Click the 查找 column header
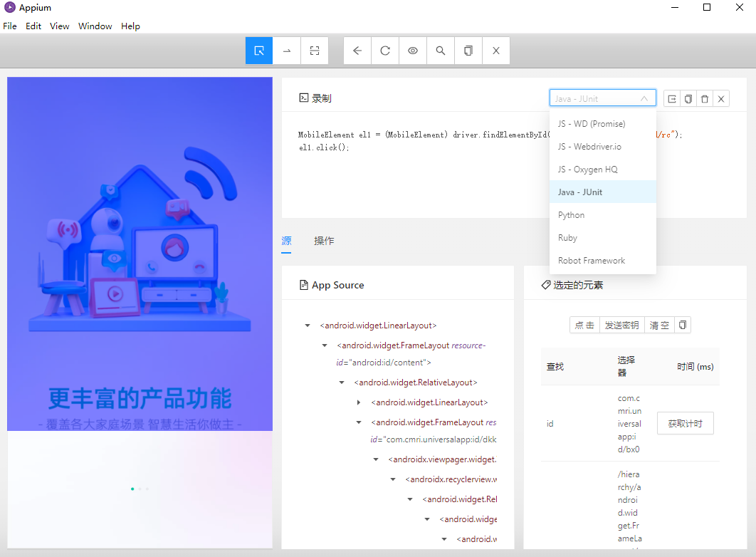 coord(555,367)
